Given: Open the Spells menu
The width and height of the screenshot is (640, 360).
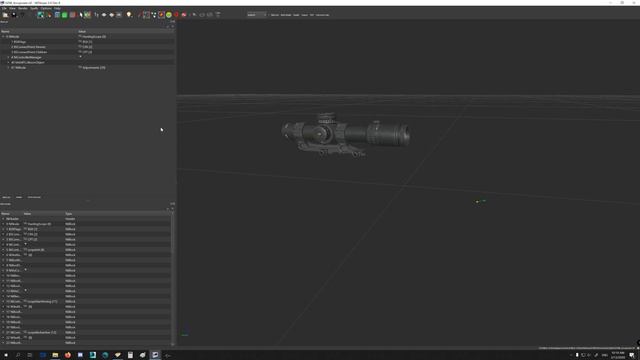Looking at the screenshot, I should click(34, 8).
